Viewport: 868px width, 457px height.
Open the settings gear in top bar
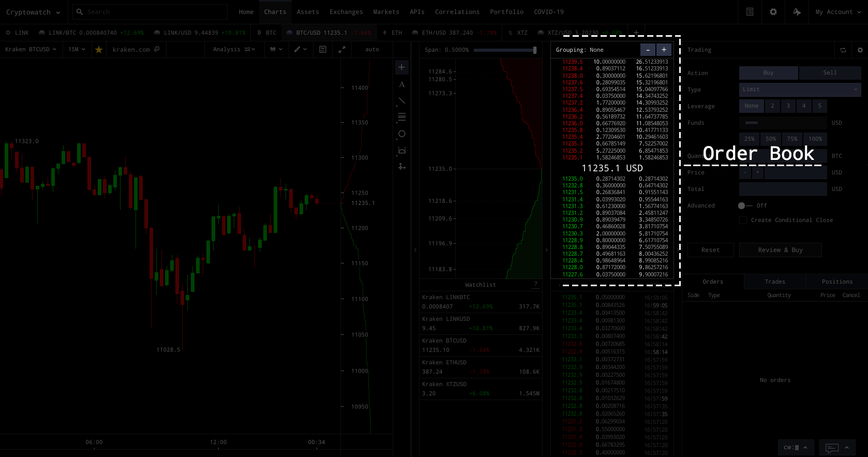tap(773, 11)
